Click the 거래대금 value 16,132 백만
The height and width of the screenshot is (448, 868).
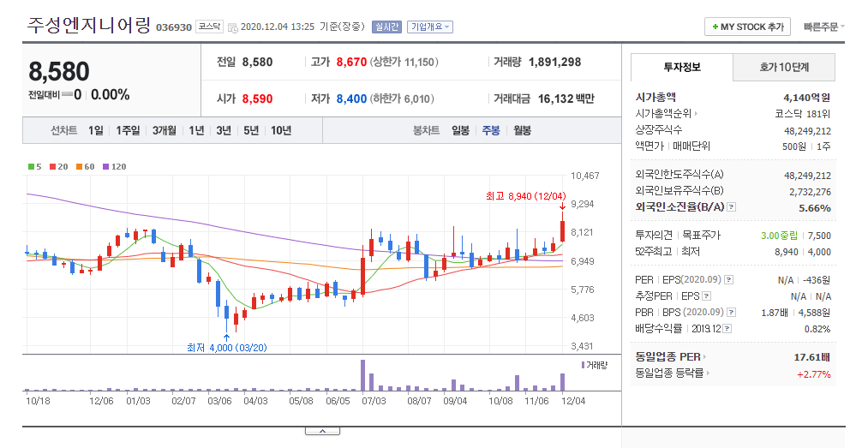pos(566,99)
